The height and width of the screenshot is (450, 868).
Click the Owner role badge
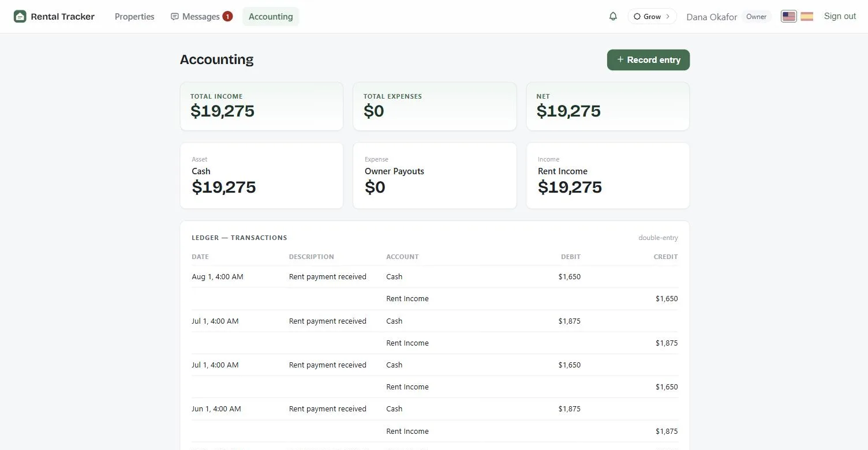tap(756, 16)
